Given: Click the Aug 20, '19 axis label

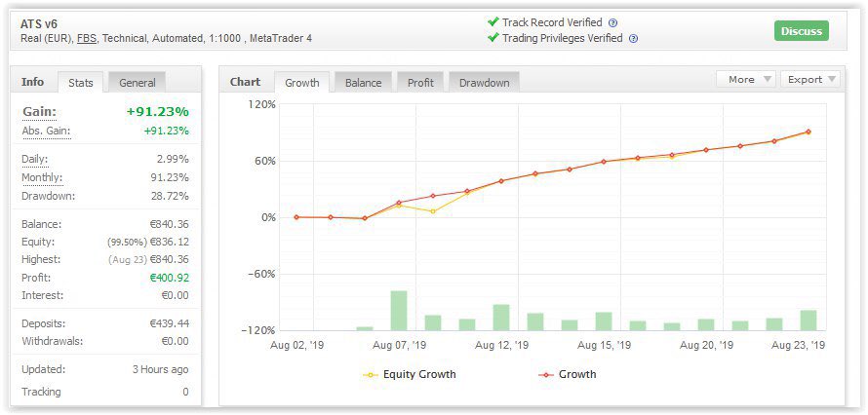Looking at the screenshot, I should (x=706, y=346).
